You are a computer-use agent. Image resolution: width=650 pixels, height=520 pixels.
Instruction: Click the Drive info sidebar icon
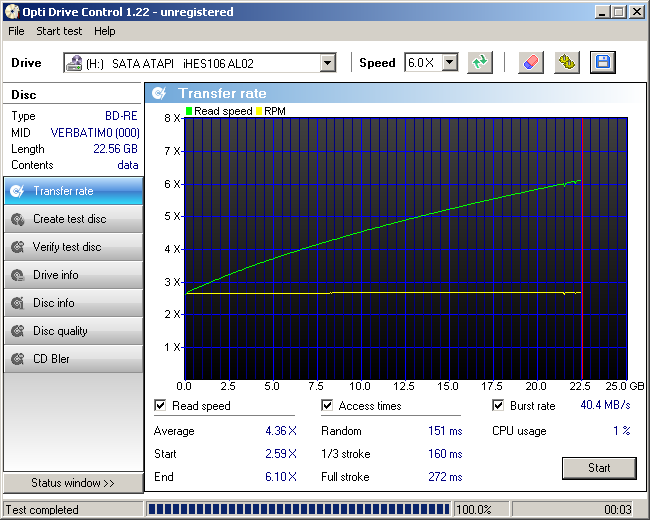coord(17,275)
